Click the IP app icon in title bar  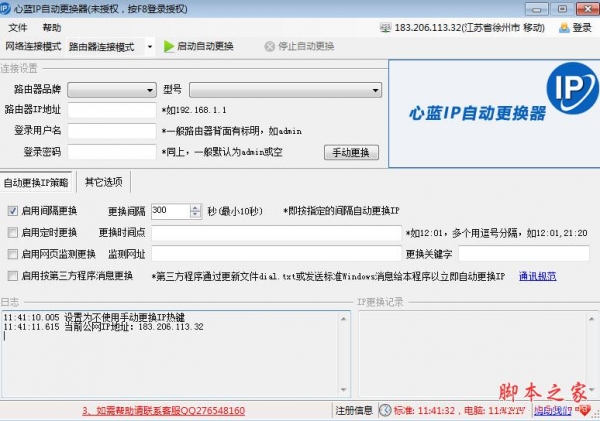pos(5,8)
